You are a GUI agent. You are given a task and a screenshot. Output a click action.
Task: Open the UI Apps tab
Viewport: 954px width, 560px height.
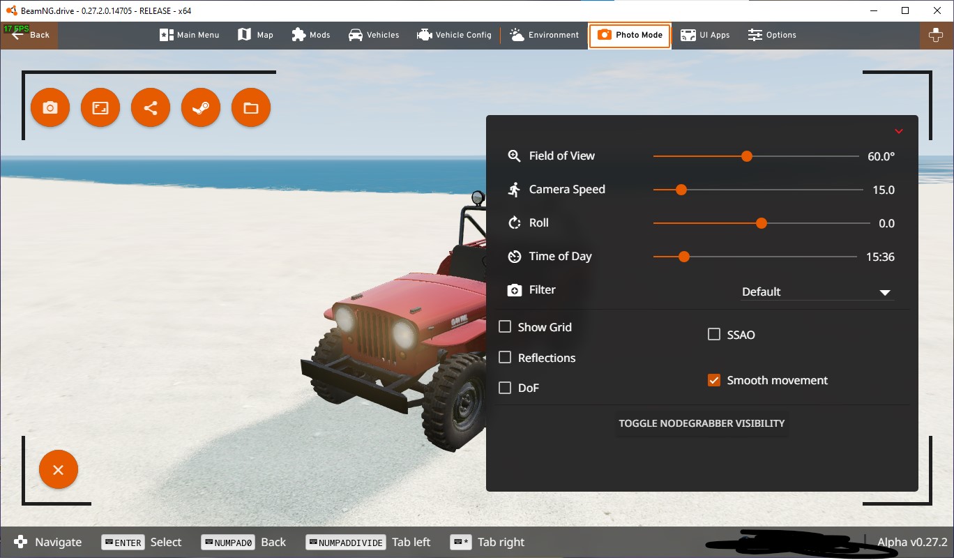pos(705,35)
